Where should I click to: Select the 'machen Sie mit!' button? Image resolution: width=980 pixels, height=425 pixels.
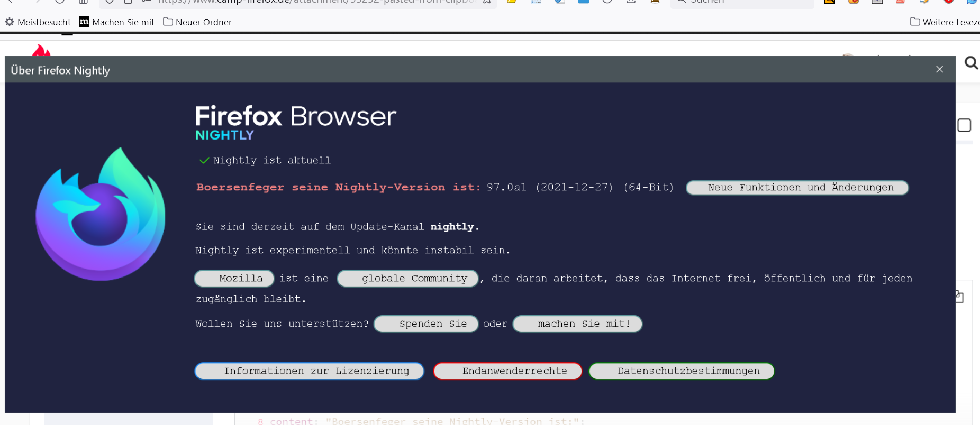577,324
